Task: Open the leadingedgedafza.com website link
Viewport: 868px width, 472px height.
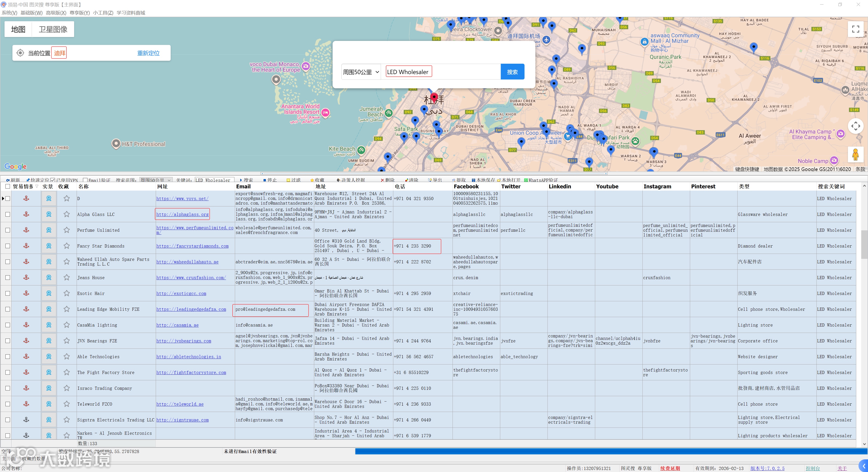Action: (191, 309)
